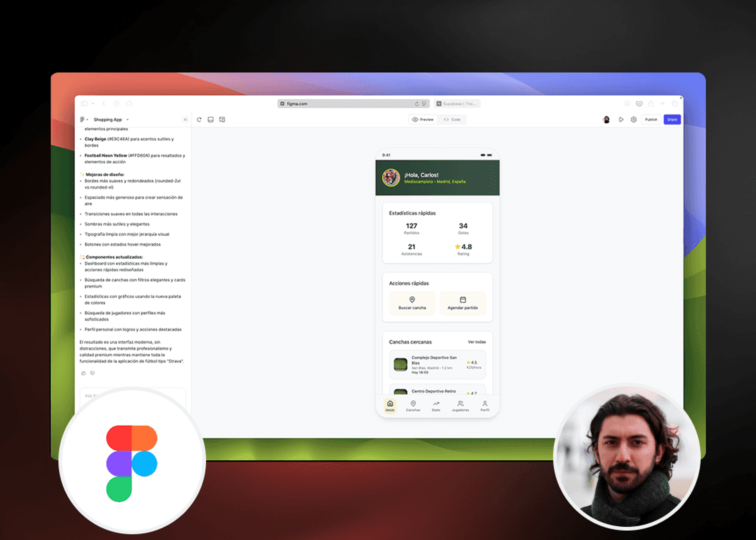Select the Canchas tab in bottom navigation
This screenshot has height=540, width=756.
pyautogui.click(x=413, y=406)
